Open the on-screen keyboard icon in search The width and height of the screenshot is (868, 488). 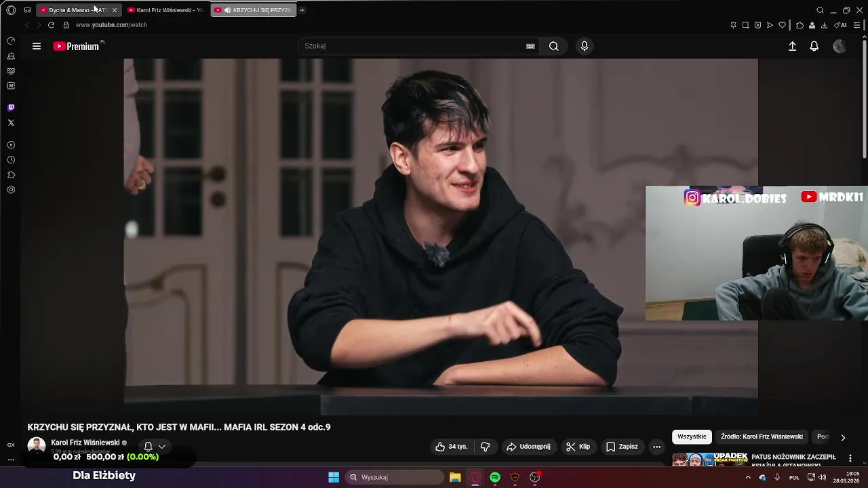530,46
